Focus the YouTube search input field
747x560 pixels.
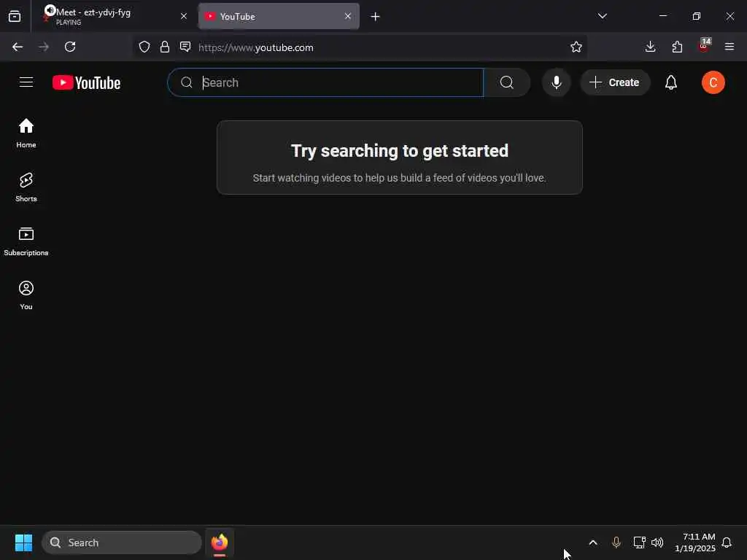tap(326, 82)
